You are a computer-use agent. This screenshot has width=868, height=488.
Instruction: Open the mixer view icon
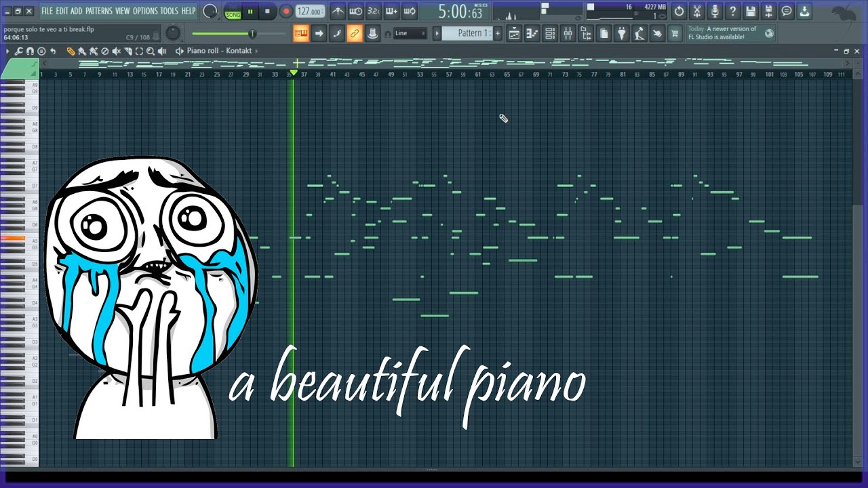[568, 33]
